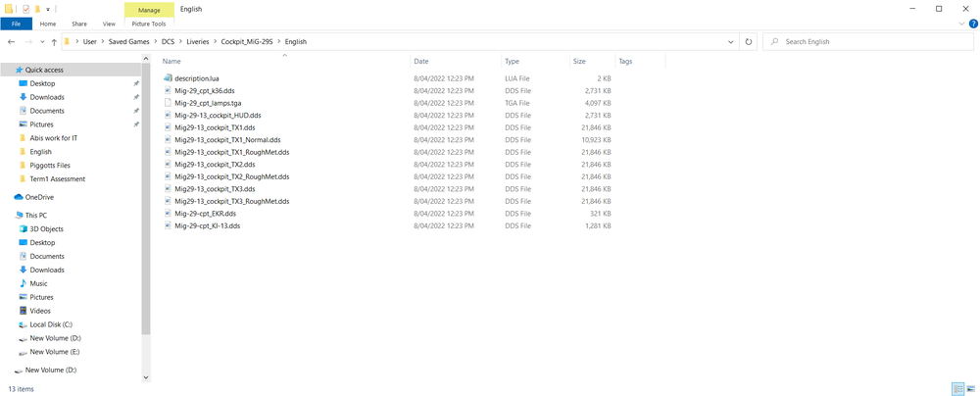Open the View ribbon tab
This screenshot has height=396, width=980.
pos(109,24)
